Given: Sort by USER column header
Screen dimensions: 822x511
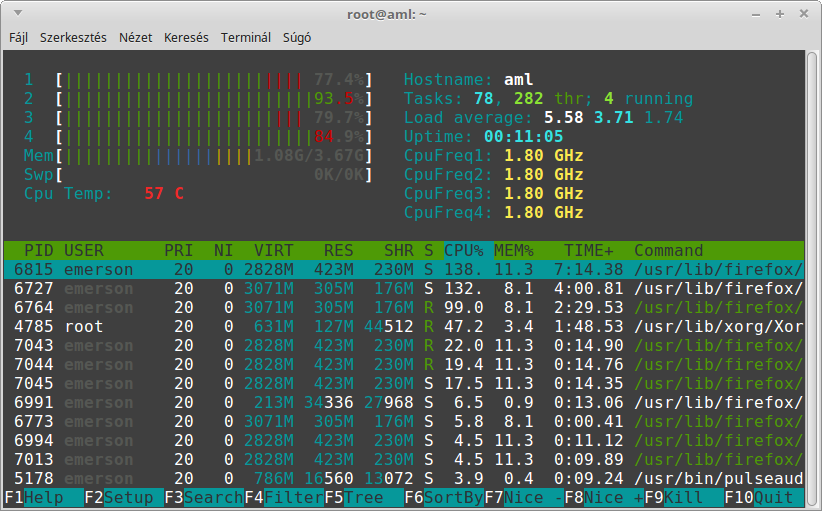Looking at the screenshot, I should [84, 251].
